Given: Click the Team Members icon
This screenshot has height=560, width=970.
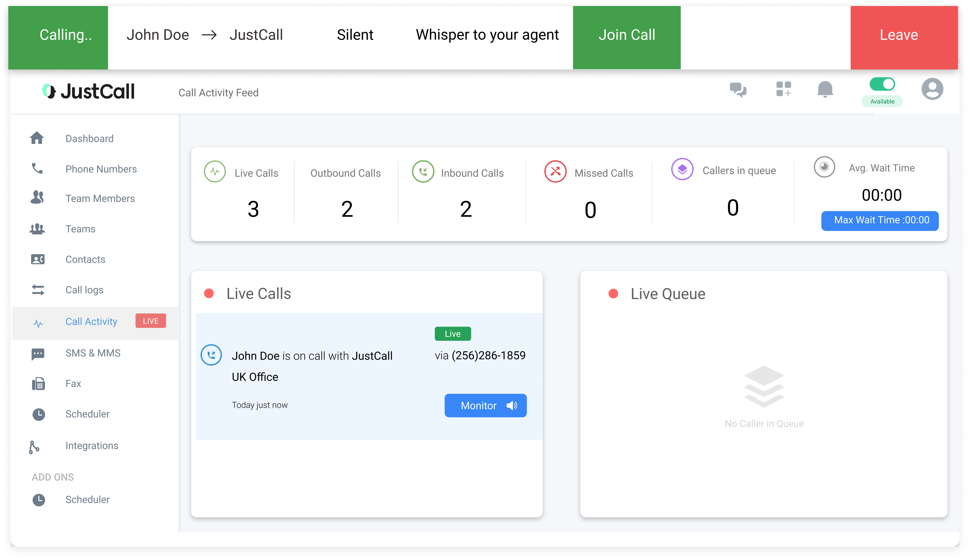Looking at the screenshot, I should [38, 198].
